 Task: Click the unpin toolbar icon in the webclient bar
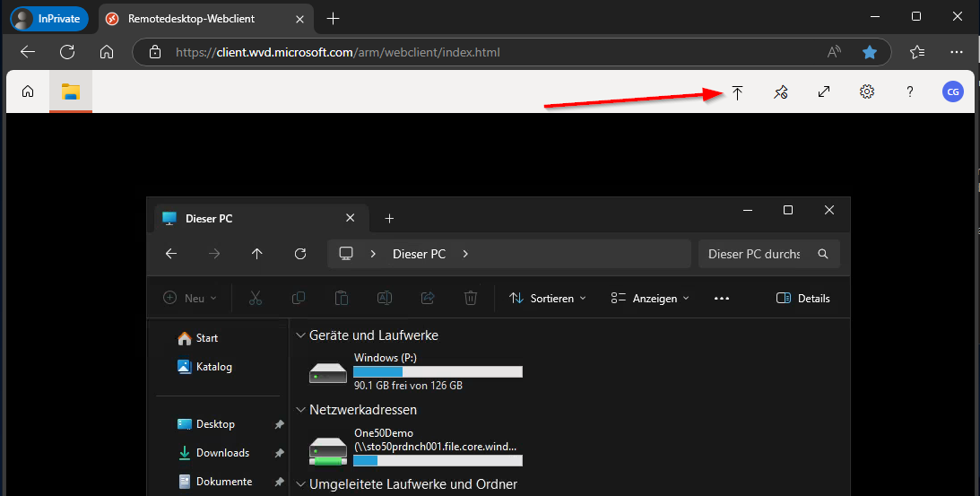point(781,92)
